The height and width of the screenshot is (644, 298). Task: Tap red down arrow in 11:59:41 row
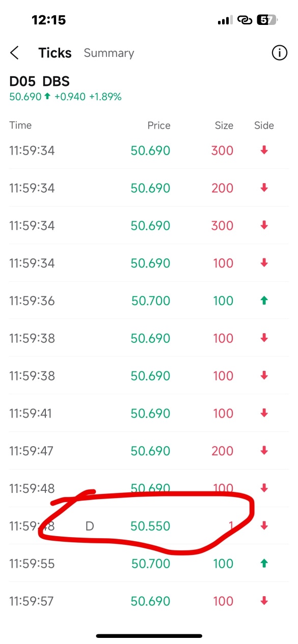(264, 413)
